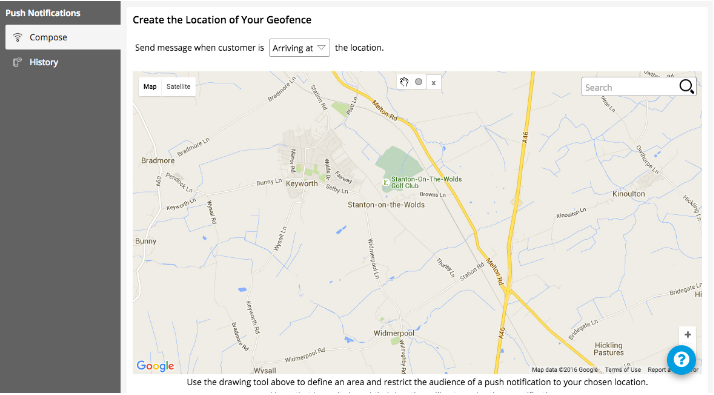The height and width of the screenshot is (395, 714).
Task: Open the Terms of Use link
Action: 622,370
